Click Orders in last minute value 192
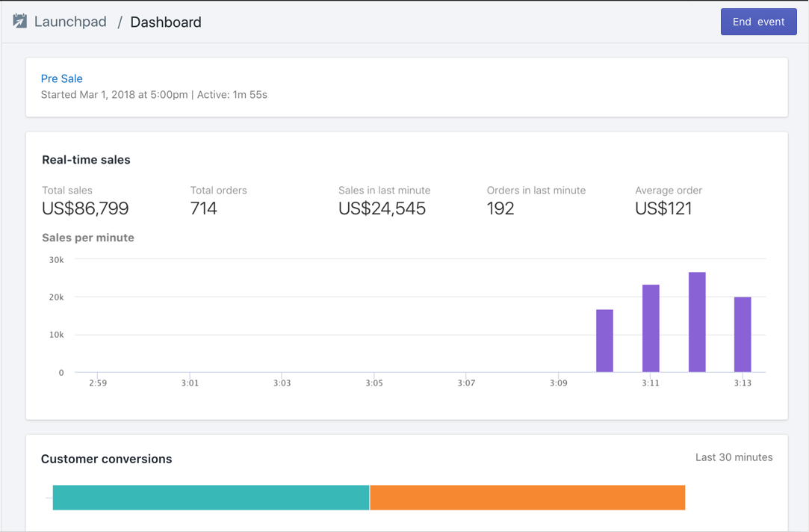 point(500,208)
